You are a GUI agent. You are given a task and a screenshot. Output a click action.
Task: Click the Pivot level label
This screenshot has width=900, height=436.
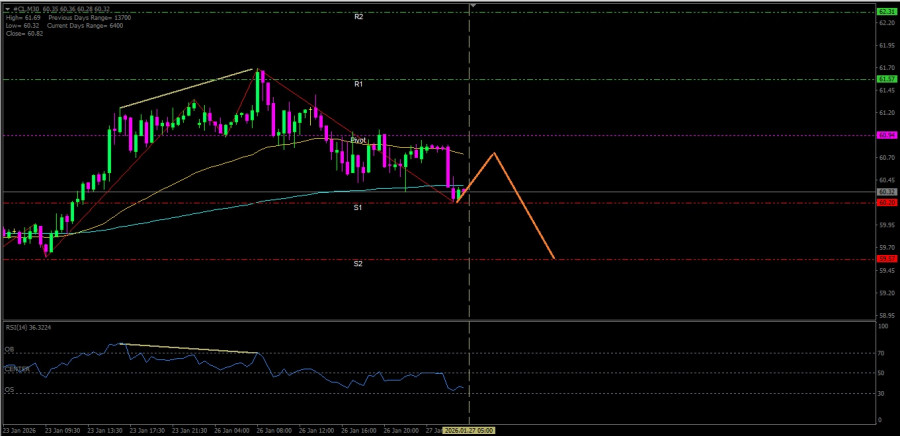click(357, 140)
